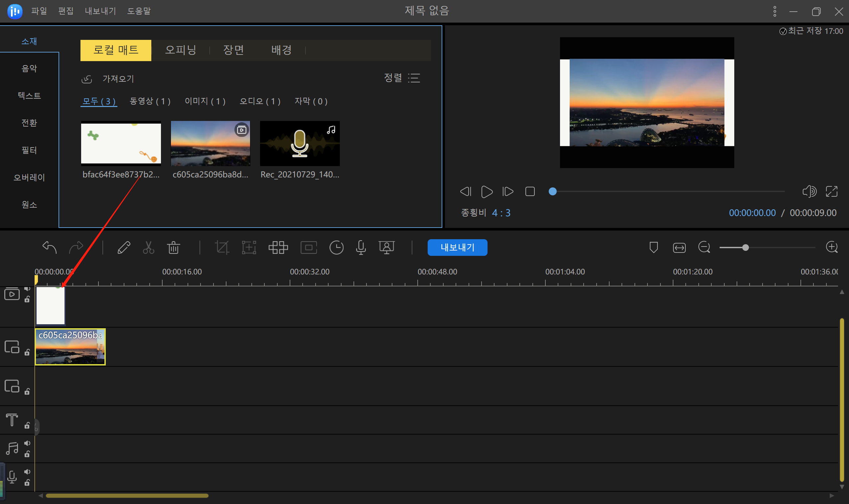Image resolution: width=849 pixels, height=504 pixels.
Task: Mute the music track speaker icon
Action: pos(27,443)
